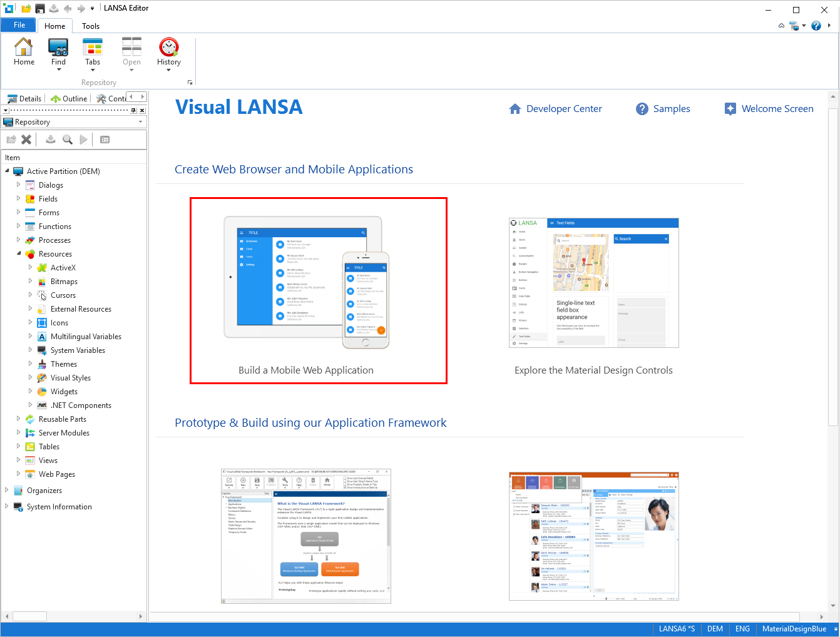Select Multilingual Variables in the tree
Image resolution: width=840 pixels, height=637 pixels.
[x=86, y=337]
